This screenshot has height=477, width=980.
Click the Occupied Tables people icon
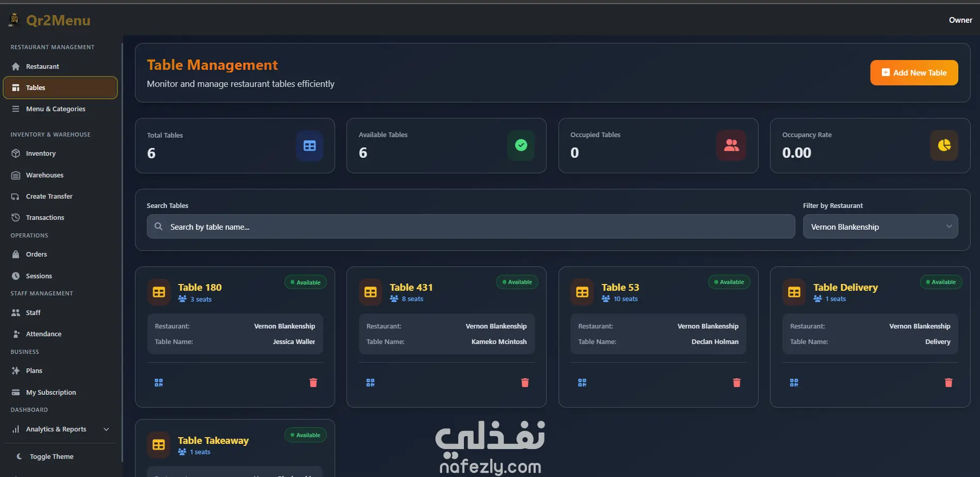tap(731, 145)
